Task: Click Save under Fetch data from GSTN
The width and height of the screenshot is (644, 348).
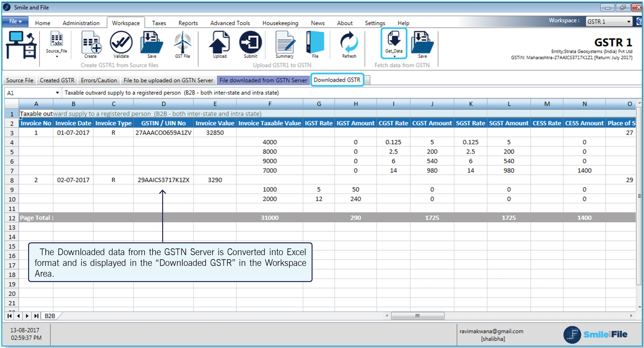Action: tap(422, 43)
